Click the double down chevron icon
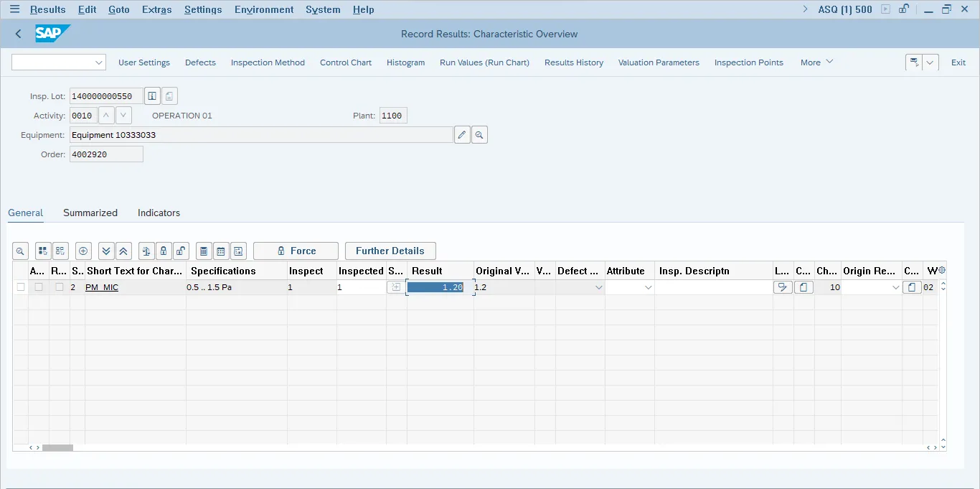 point(106,251)
